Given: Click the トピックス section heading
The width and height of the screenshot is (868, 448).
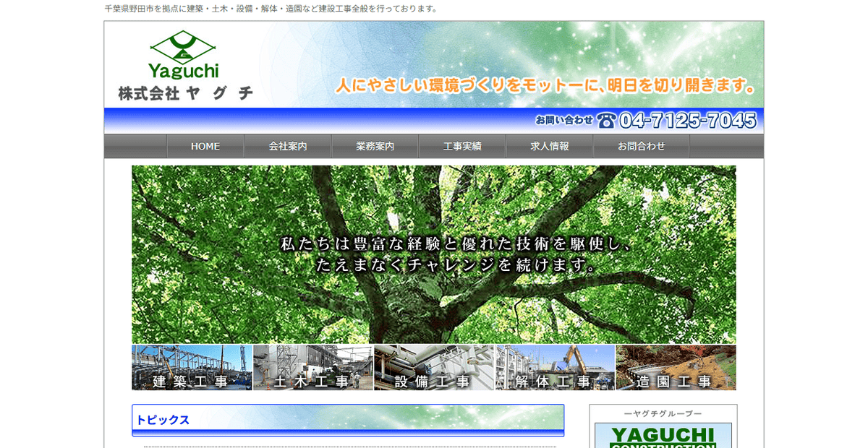Looking at the screenshot, I should click(161, 419).
